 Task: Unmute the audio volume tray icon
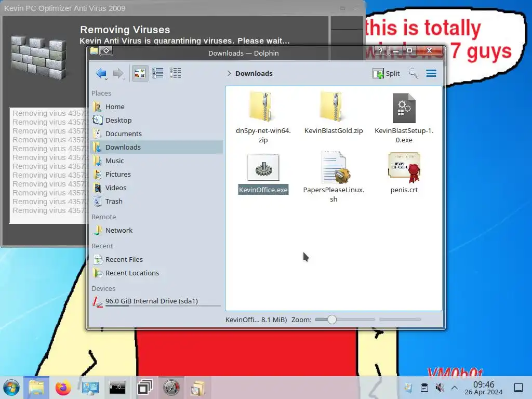(x=440, y=388)
